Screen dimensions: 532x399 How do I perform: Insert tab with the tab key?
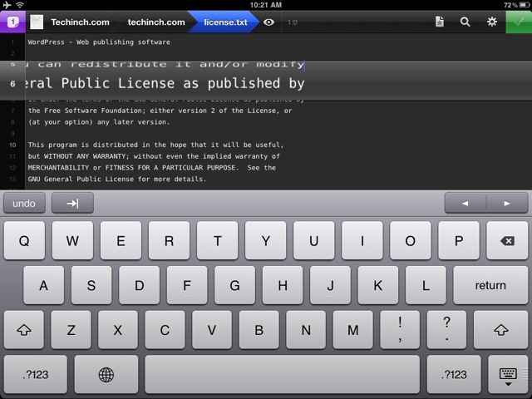click(72, 203)
